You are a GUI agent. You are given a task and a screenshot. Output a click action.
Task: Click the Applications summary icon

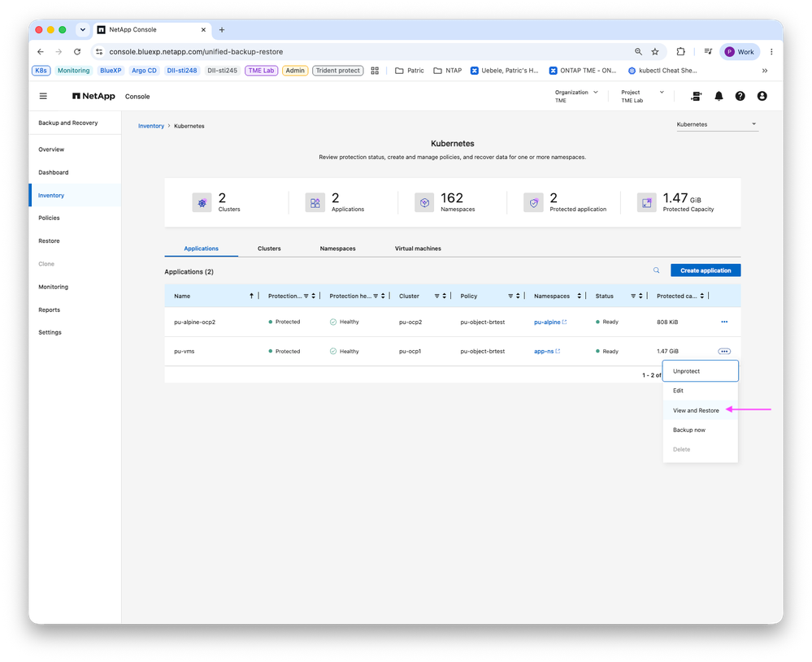coord(315,203)
